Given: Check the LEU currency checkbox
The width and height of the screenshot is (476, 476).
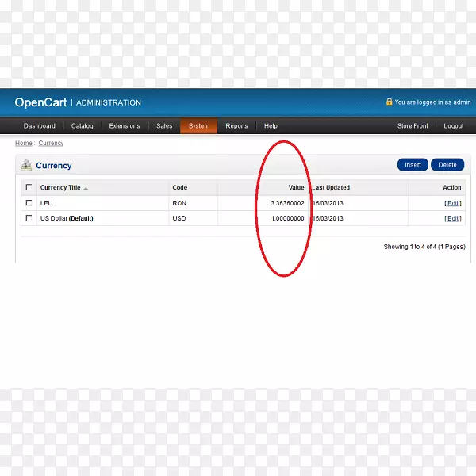Looking at the screenshot, I should pos(29,203).
